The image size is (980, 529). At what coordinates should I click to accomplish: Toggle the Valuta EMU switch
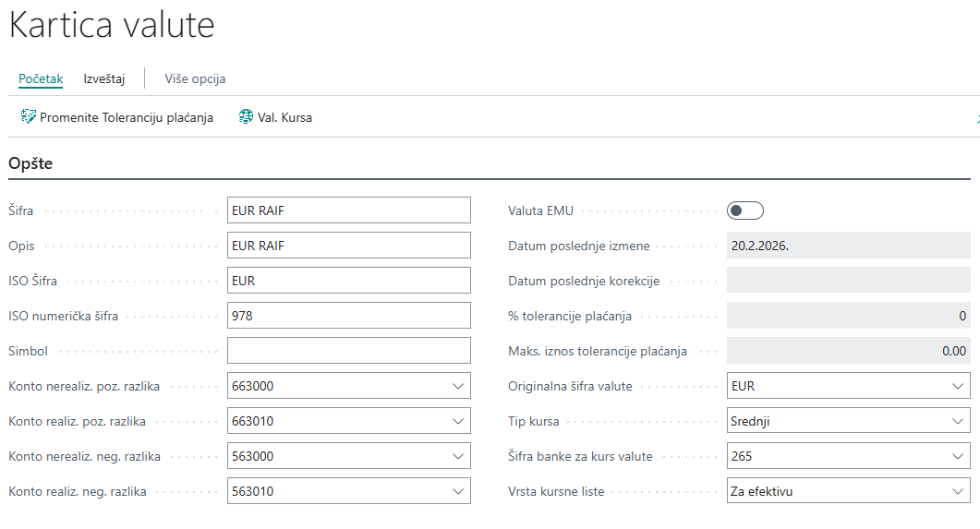point(745,210)
